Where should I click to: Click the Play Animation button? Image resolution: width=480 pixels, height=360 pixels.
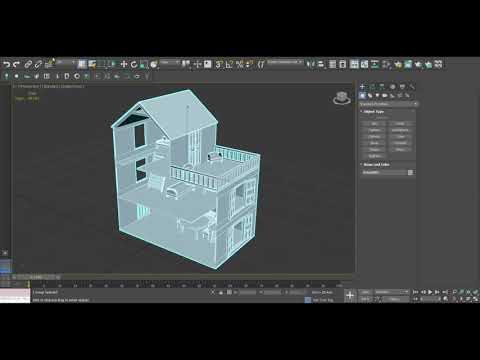click(x=430, y=292)
